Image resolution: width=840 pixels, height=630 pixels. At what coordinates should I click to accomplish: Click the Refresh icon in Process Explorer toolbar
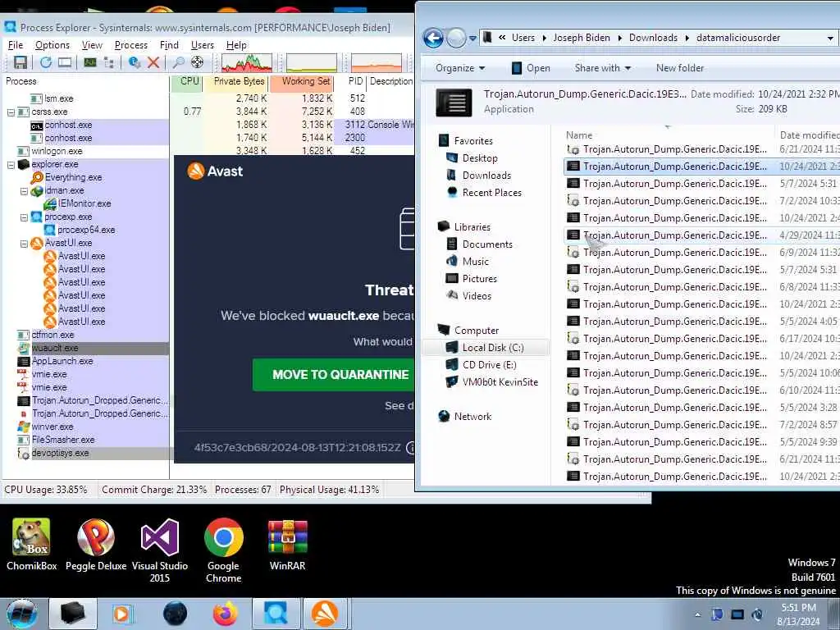[46, 62]
